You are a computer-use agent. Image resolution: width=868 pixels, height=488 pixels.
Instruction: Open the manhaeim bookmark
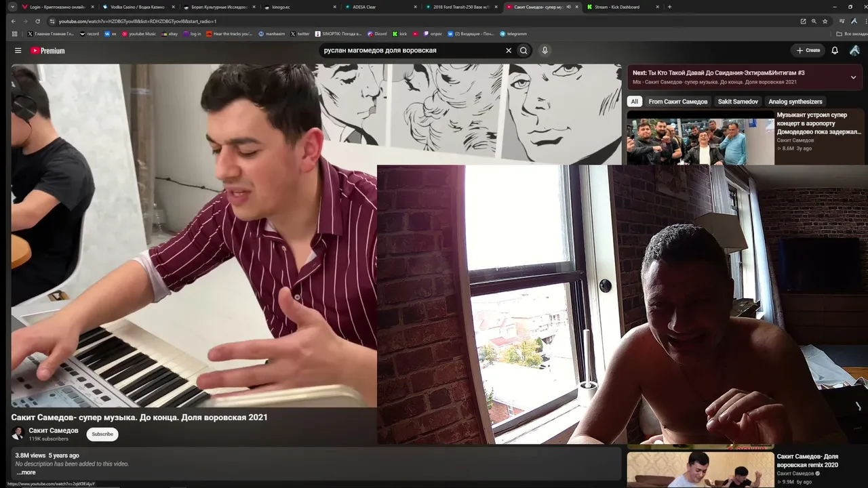coord(271,33)
